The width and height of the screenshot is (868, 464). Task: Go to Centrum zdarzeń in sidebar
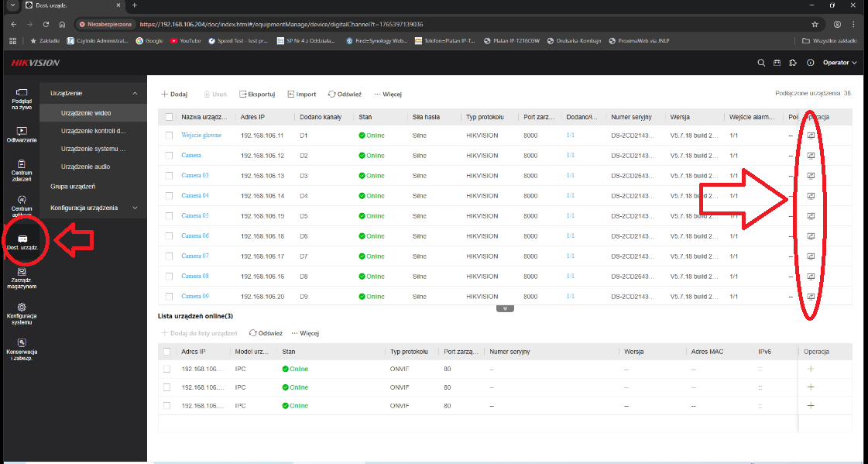(x=22, y=168)
